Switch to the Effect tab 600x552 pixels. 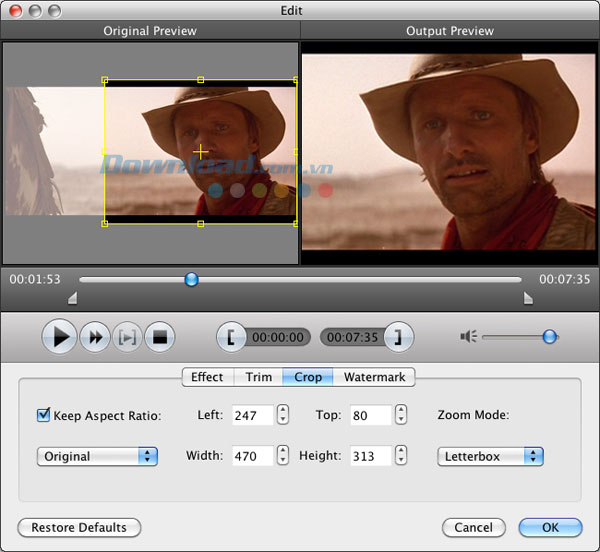[207, 377]
